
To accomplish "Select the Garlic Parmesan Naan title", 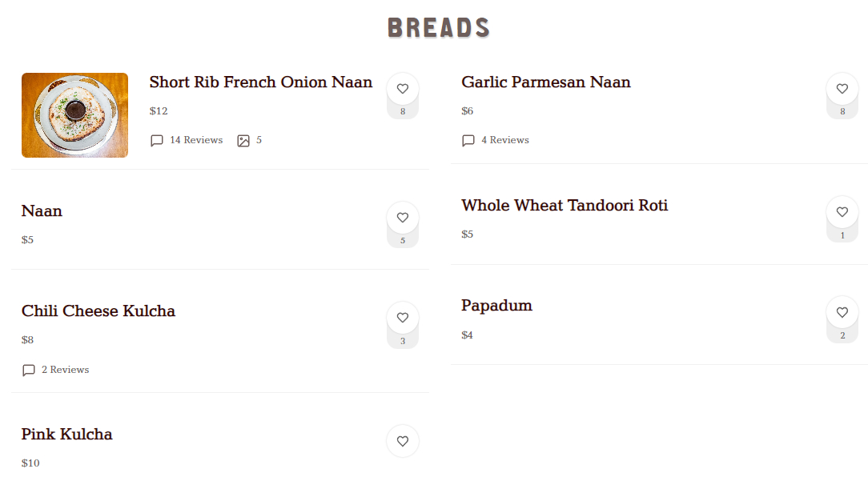I will (x=546, y=82).
